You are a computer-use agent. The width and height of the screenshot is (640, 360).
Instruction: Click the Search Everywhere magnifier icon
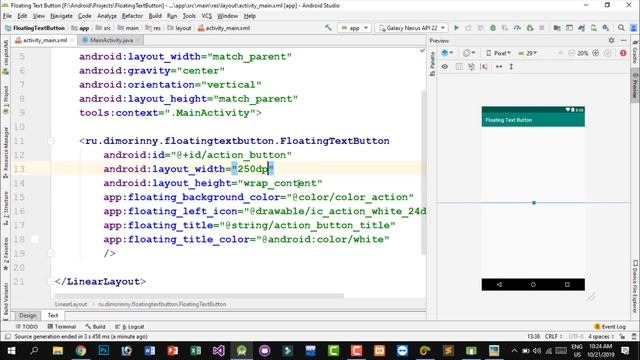[x=621, y=28]
